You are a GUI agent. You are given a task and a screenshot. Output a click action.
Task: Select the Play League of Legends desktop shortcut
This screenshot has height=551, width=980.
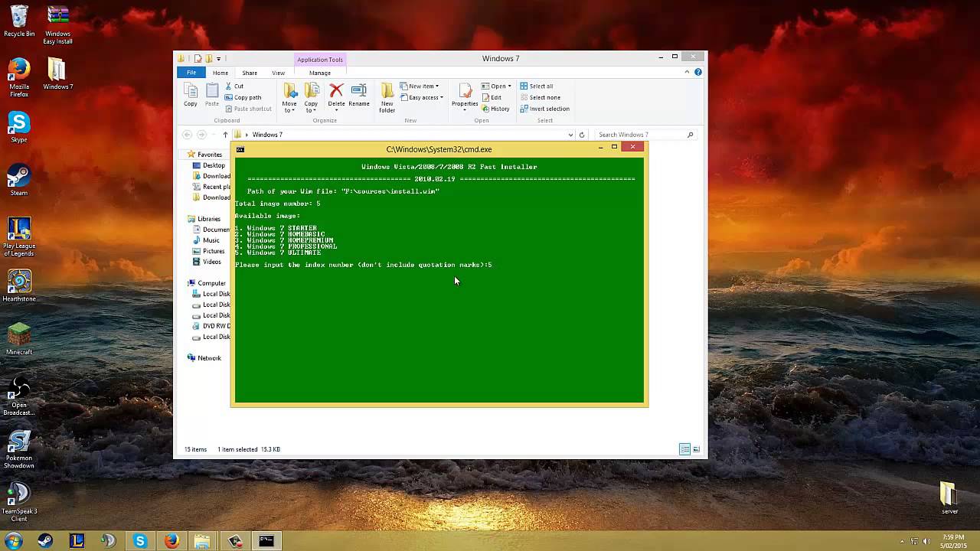click(19, 237)
